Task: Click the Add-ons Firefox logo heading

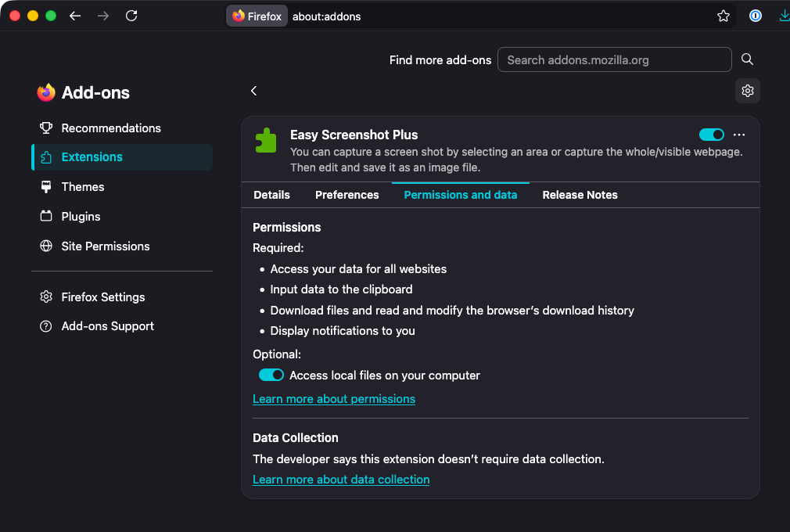Action: point(83,92)
